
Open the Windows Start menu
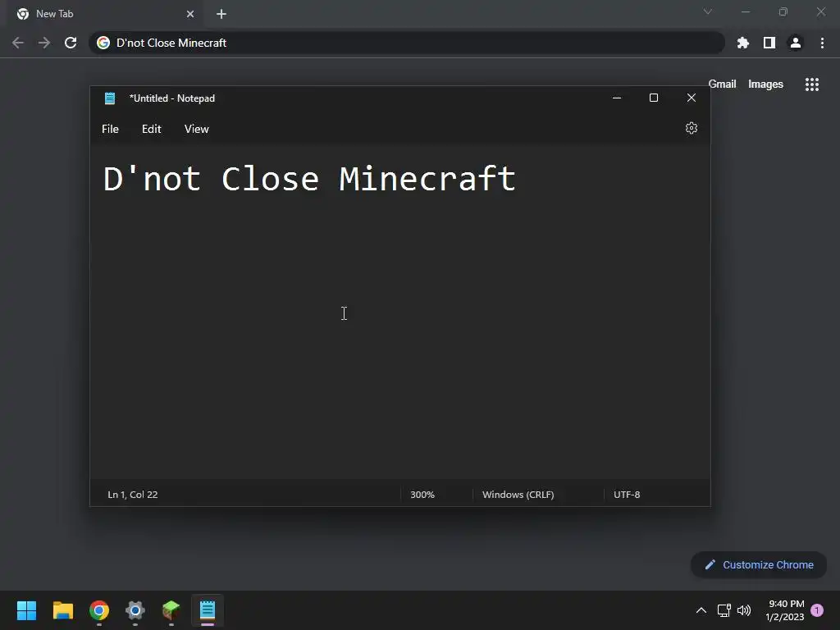(26, 610)
